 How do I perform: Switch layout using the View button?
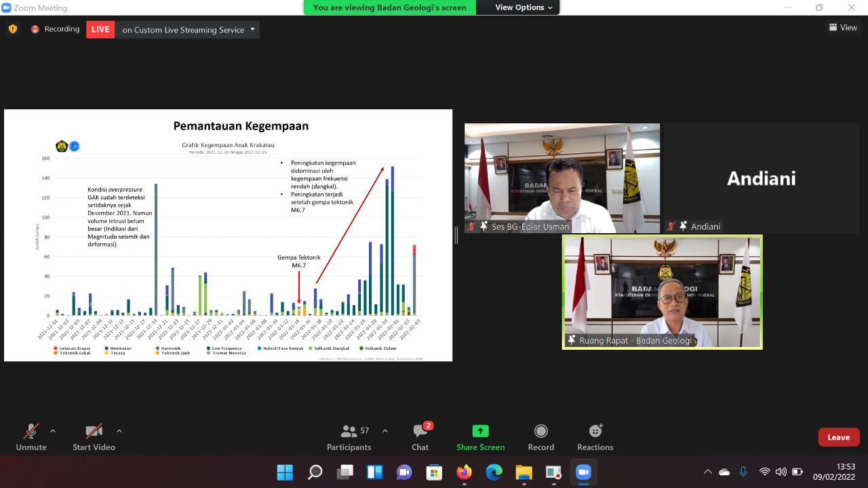pyautogui.click(x=843, y=28)
